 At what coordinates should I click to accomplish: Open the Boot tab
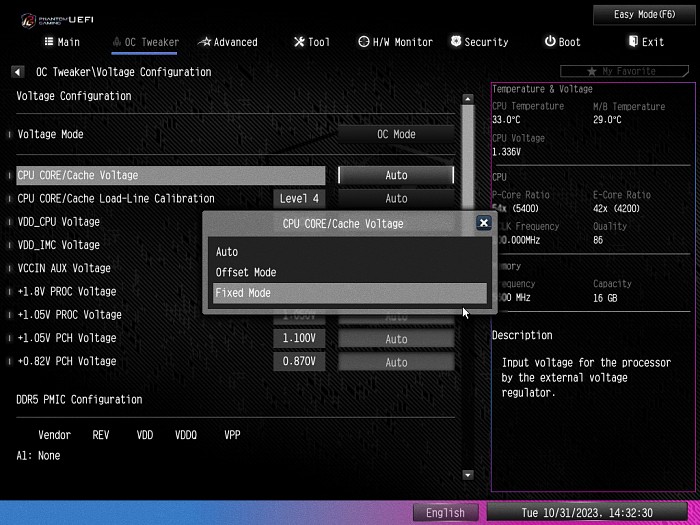562,42
